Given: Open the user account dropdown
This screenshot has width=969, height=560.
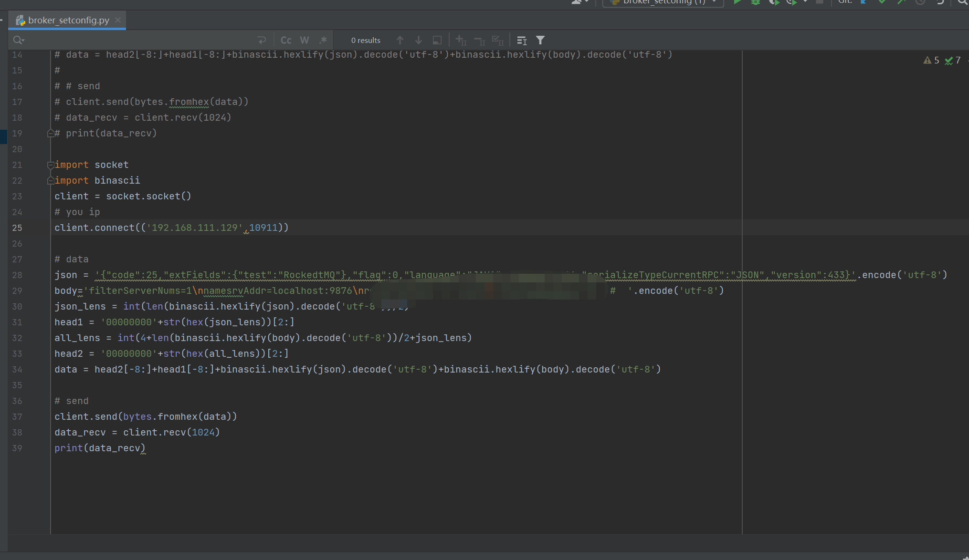Looking at the screenshot, I should click(x=580, y=2).
